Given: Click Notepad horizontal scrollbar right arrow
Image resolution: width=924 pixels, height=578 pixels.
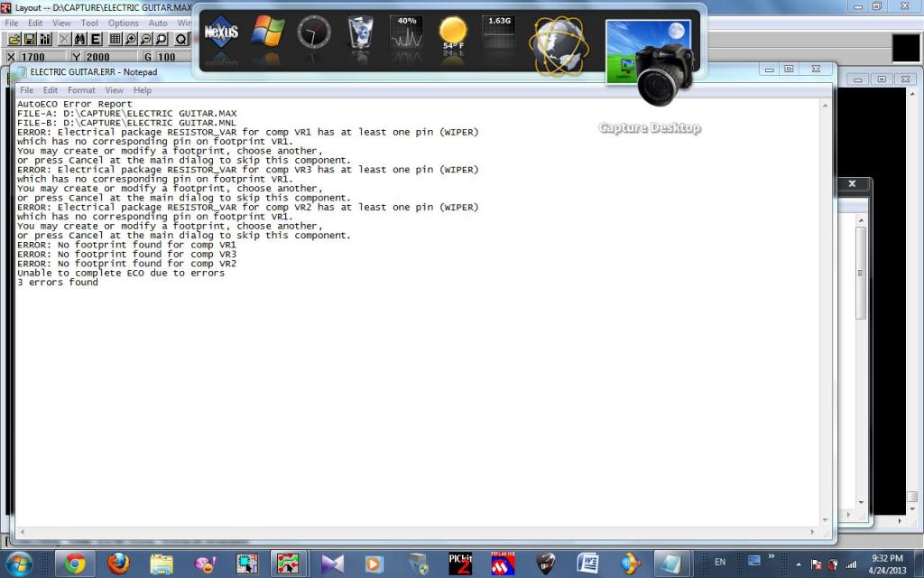Looking at the screenshot, I should [812, 531].
